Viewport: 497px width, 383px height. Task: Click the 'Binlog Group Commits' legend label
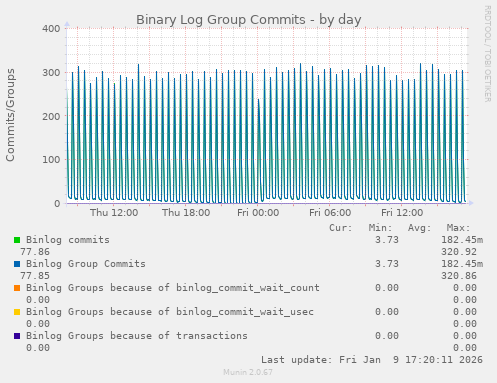coord(86,264)
